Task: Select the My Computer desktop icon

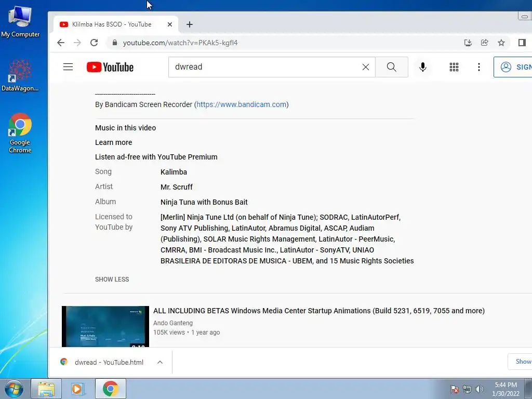Action: pyautogui.click(x=20, y=22)
